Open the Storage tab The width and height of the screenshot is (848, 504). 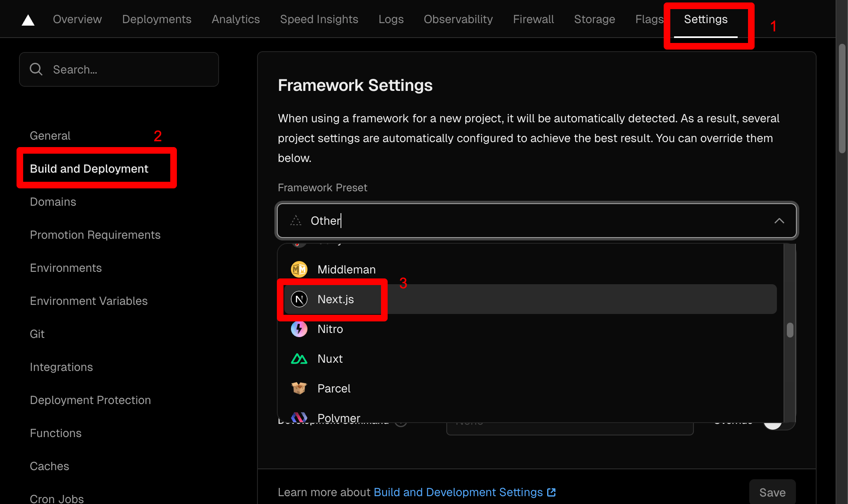pyautogui.click(x=595, y=19)
